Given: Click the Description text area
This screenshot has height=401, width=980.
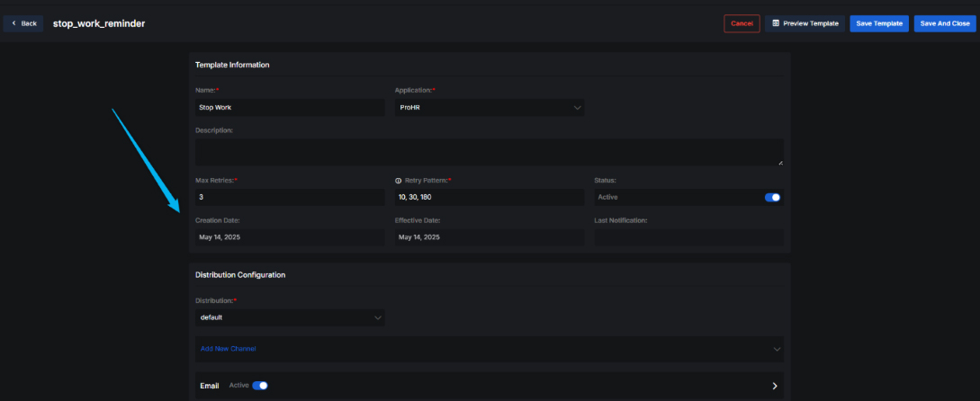Looking at the screenshot, I should tap(489, 151).
